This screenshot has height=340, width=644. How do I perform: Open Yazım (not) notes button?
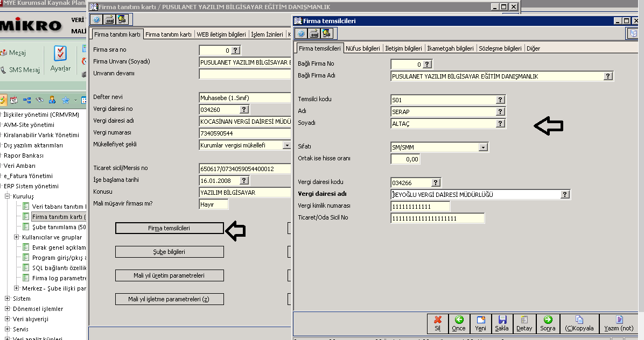point(619,324)
